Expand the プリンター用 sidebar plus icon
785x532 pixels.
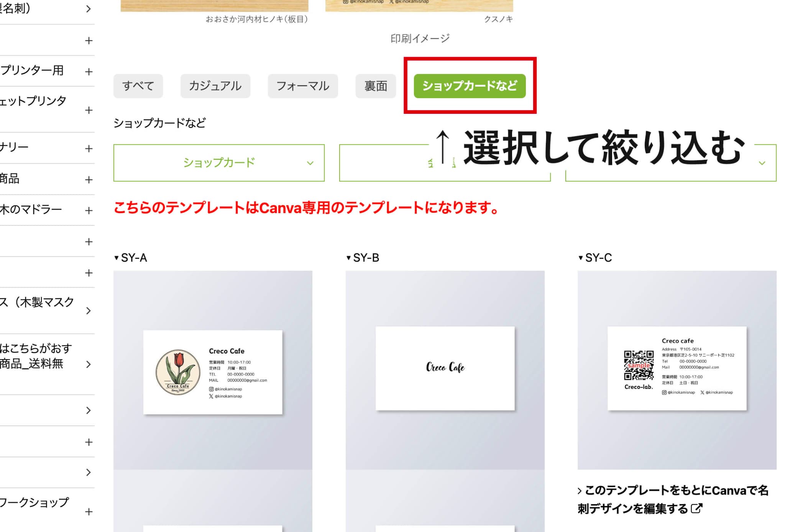coord(89,72)
